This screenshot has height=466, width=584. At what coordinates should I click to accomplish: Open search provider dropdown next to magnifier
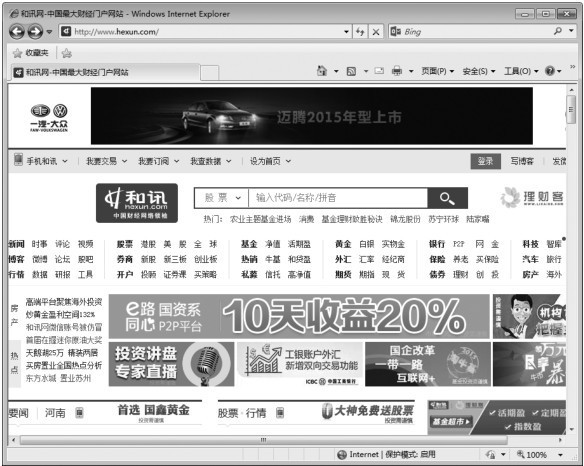[x=571, y=31]
